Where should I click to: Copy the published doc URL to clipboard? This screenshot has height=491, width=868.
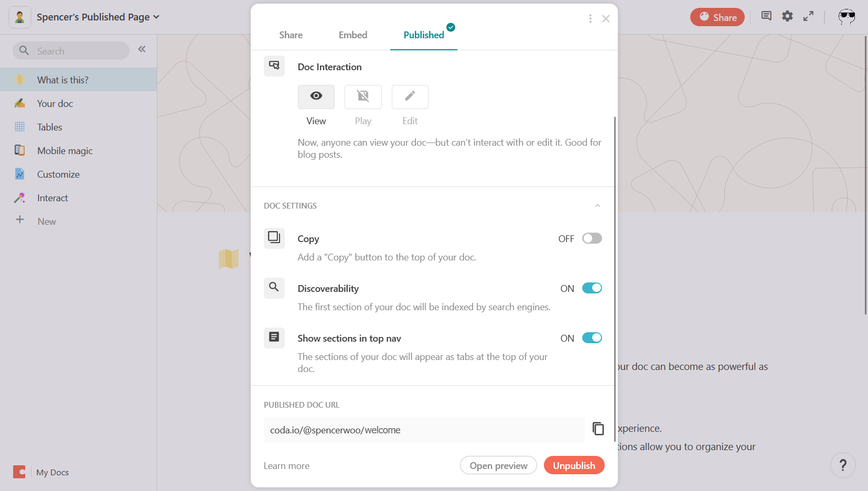click(598, 429)
